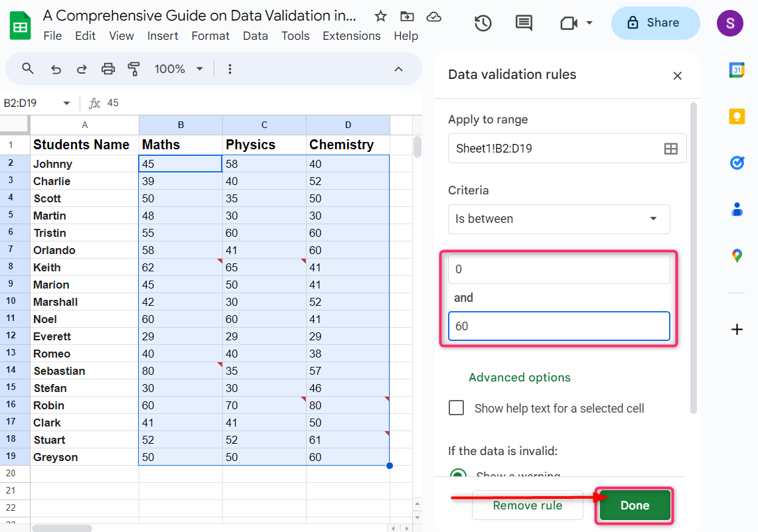
Task: Open the Extensions menu
Action: 351,36
